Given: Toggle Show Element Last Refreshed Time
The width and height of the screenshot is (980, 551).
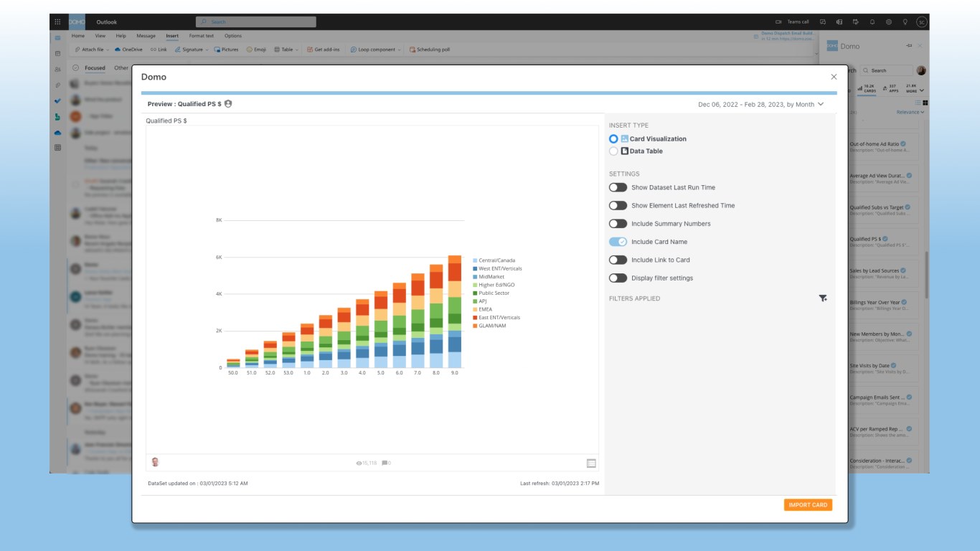Looking at the screenshot, I should click(618, 205).
